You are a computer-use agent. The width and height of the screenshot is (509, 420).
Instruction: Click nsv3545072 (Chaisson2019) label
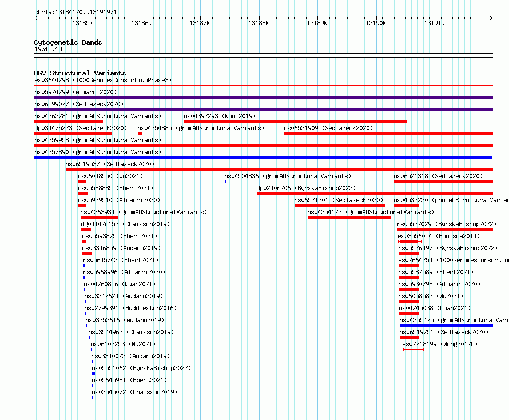point(134,392)
